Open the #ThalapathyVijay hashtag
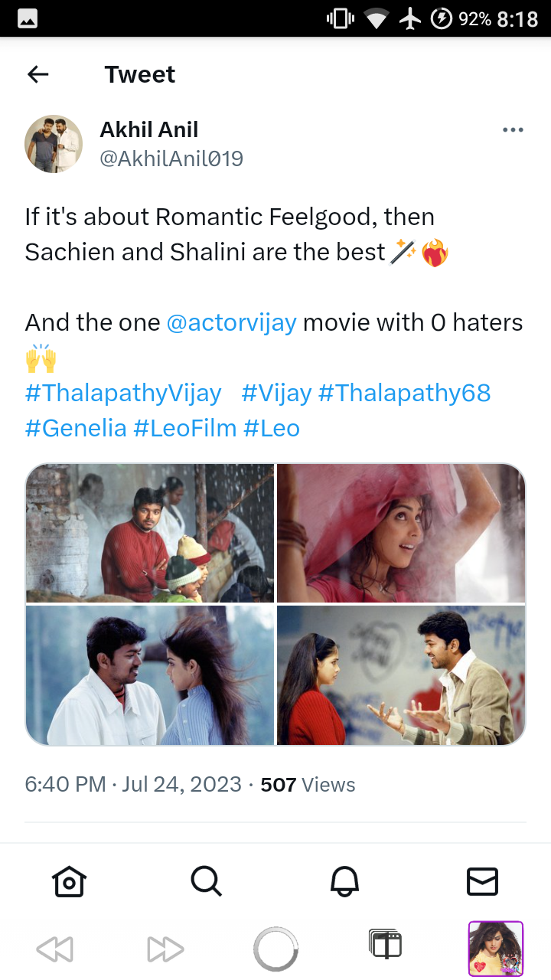The image size is (551, 980). click(x=123, y=393)
